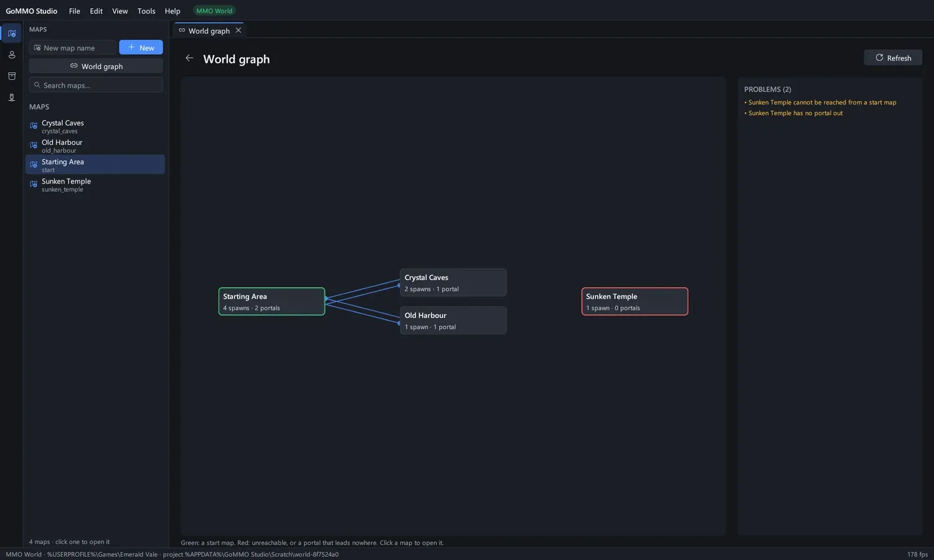Close the World graph tab
934x560 pixels.
coord(238,30)
